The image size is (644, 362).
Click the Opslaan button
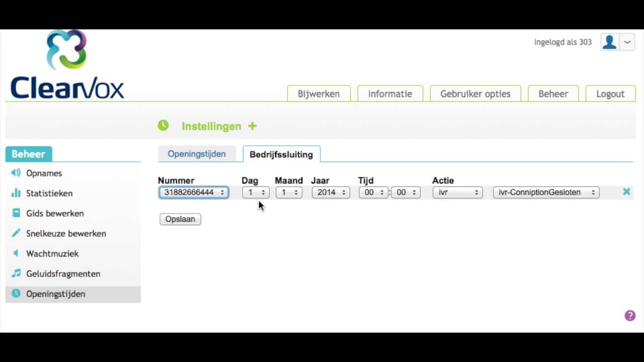click(x=180, y=219)
